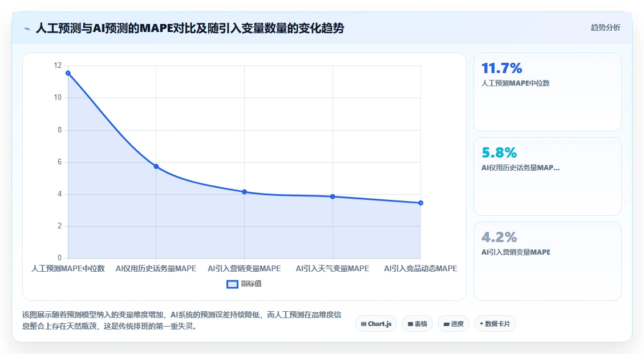Image resolution: width=644 pixels, height=354 pixels.
Task: Click the icon in the Chart.js chip
Action: (363, 324)
